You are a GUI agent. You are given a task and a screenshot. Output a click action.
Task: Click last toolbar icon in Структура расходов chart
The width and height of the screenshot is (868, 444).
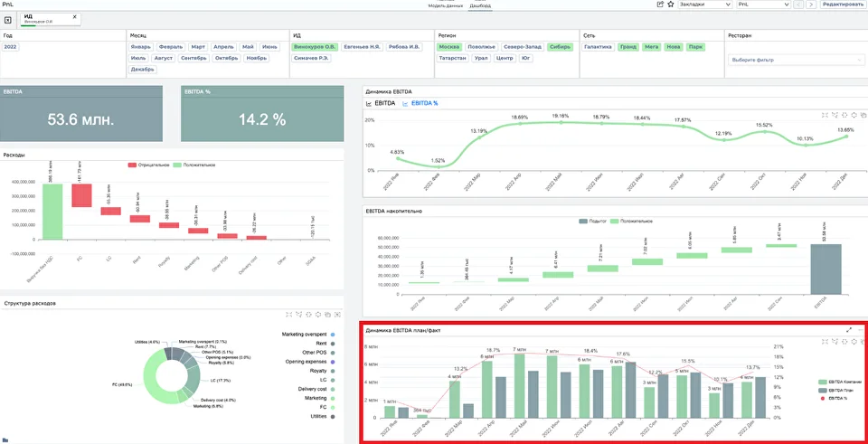click(337, 315)
